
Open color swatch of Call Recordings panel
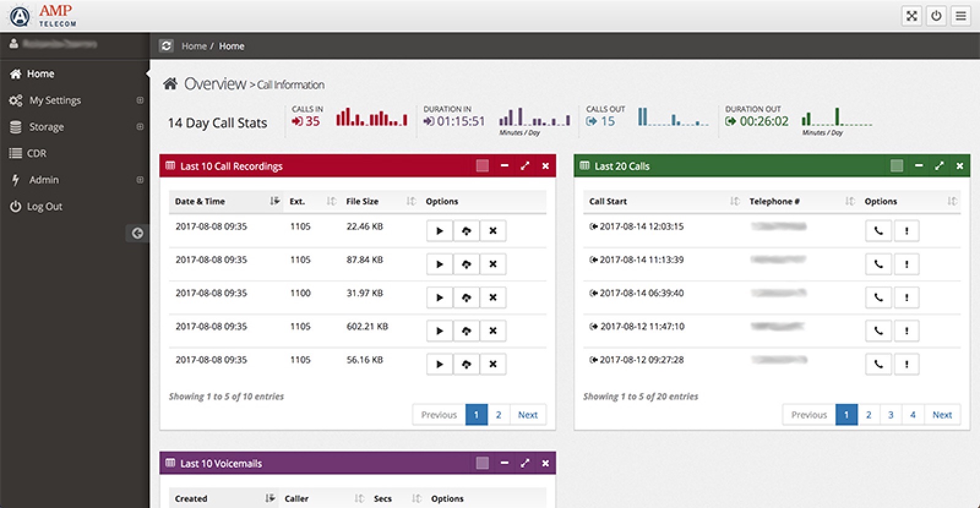coord(483,166)
